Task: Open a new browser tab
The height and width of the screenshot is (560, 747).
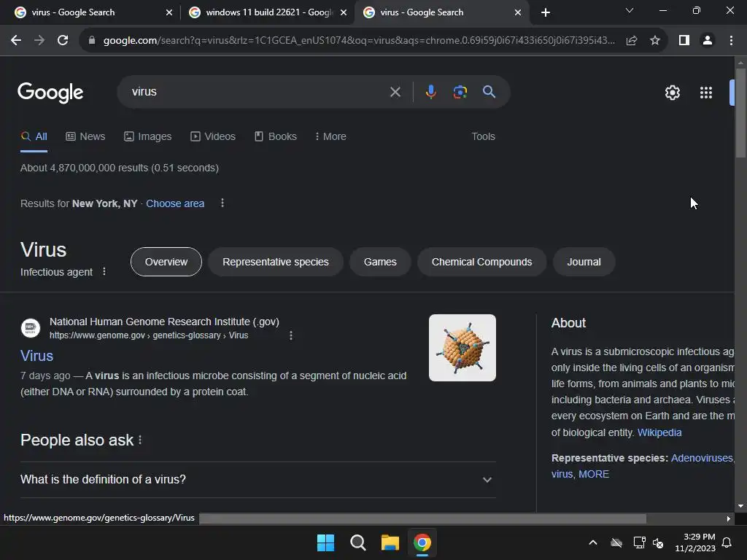Action: click(x=546, y=12)
